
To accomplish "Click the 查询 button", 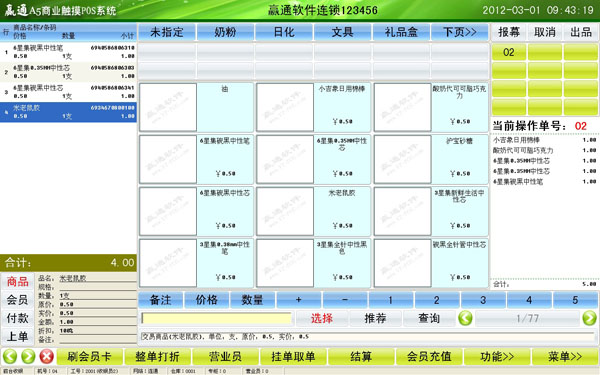I will (x=429, y=318).
